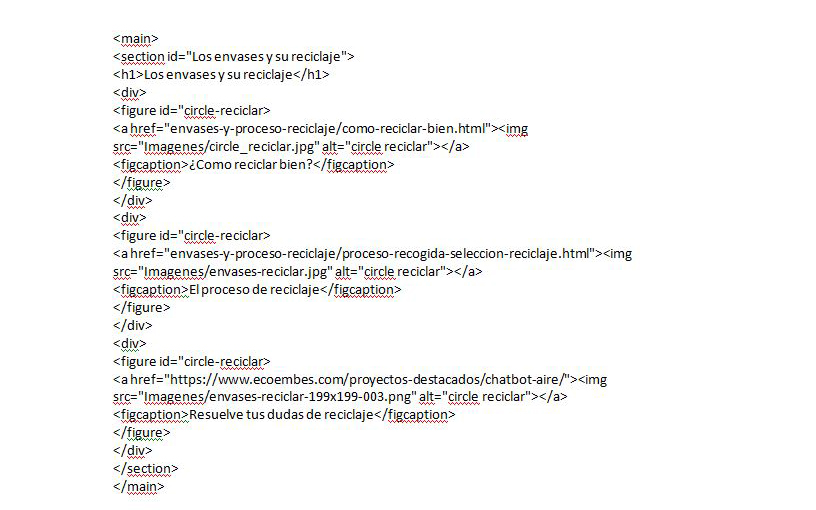This screenshot has height=510, width=816.
Task: Click the first figure id="circle-reciclar" line
Action: point(192,110)
